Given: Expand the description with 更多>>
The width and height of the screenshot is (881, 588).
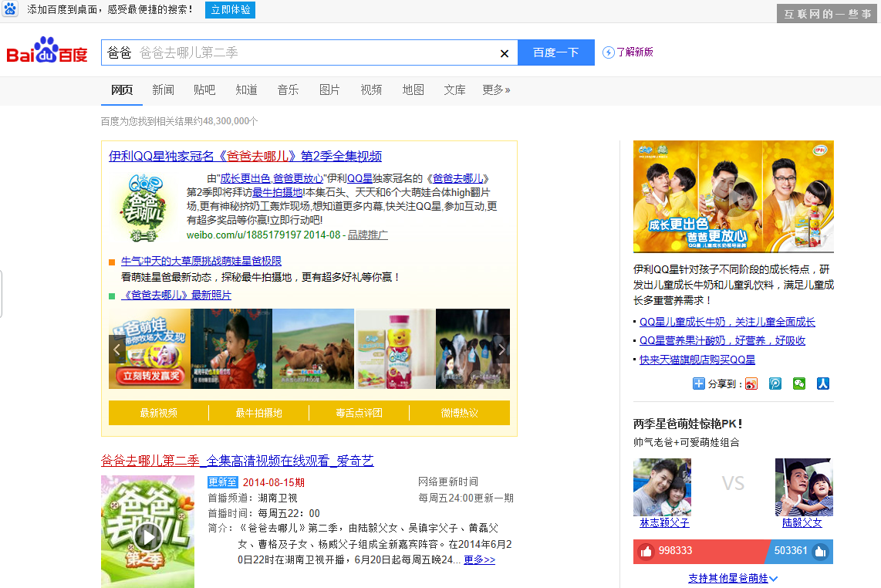Looking at the screenshot, I should pos(479,559).
